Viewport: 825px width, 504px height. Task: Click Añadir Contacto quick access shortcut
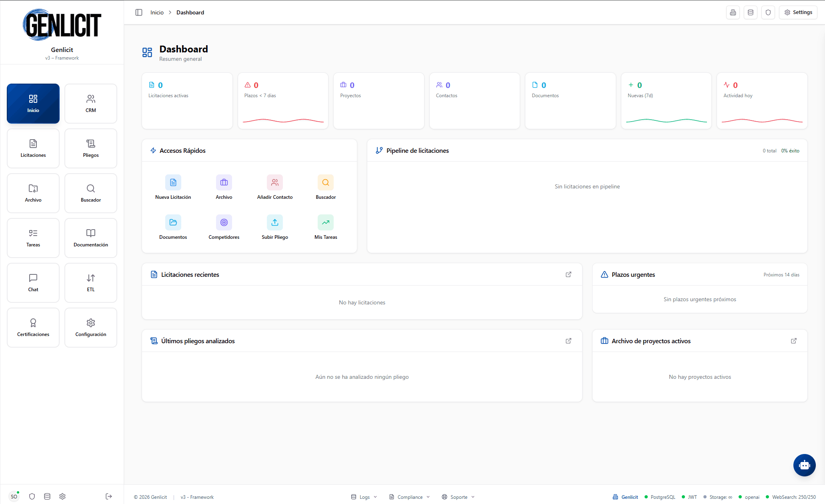[275, 187]
